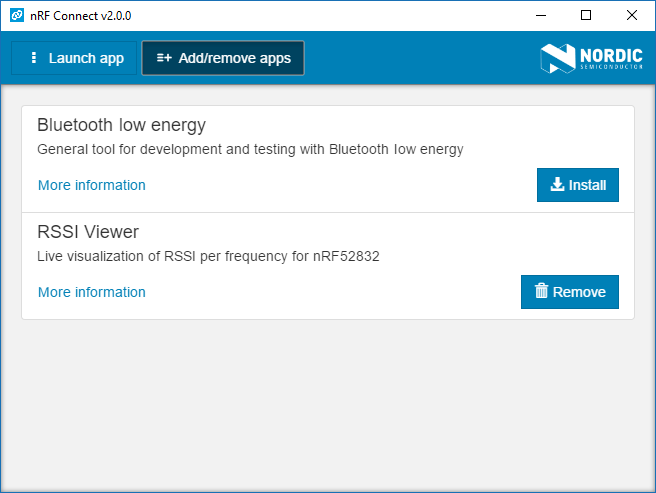
Task: Install the Bluetooth low energy app
Action: point(578,185)
